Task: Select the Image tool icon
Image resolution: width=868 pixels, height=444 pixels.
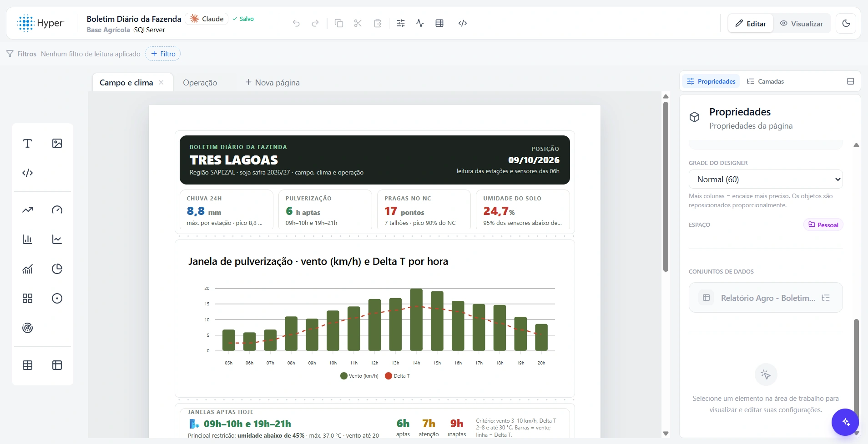Action: (x=57, y=144)
